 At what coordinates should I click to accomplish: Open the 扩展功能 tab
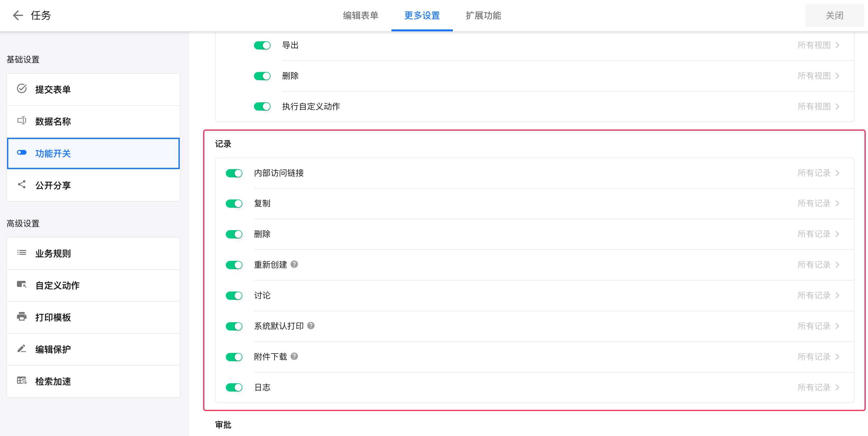pos(483,15)
